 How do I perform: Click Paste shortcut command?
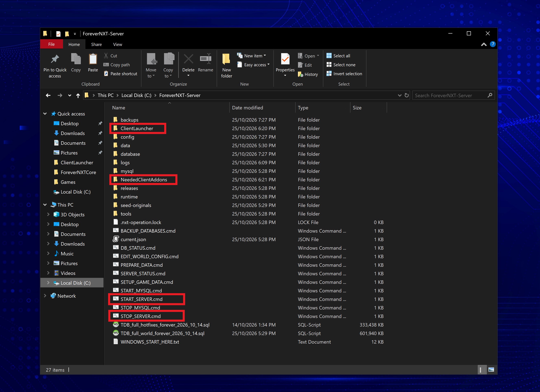pos(121,74)
